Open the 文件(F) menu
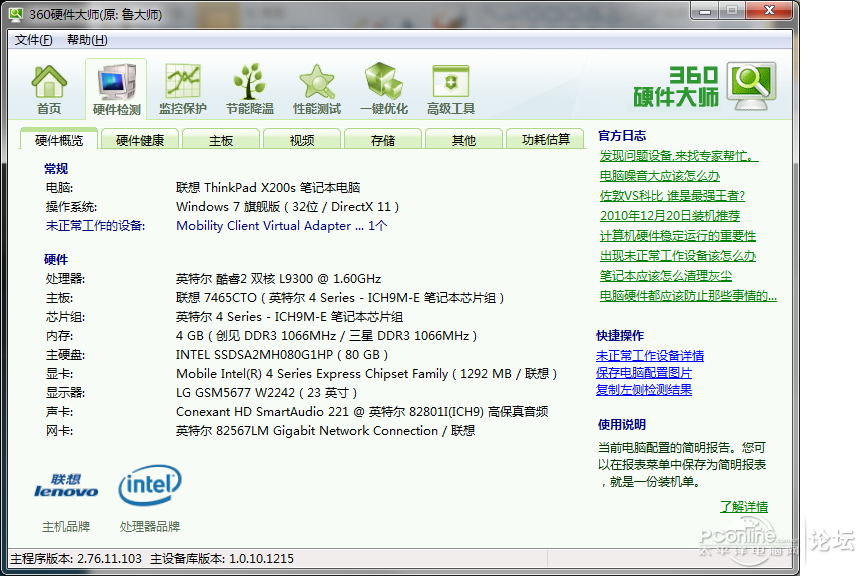 pos(34,40)
